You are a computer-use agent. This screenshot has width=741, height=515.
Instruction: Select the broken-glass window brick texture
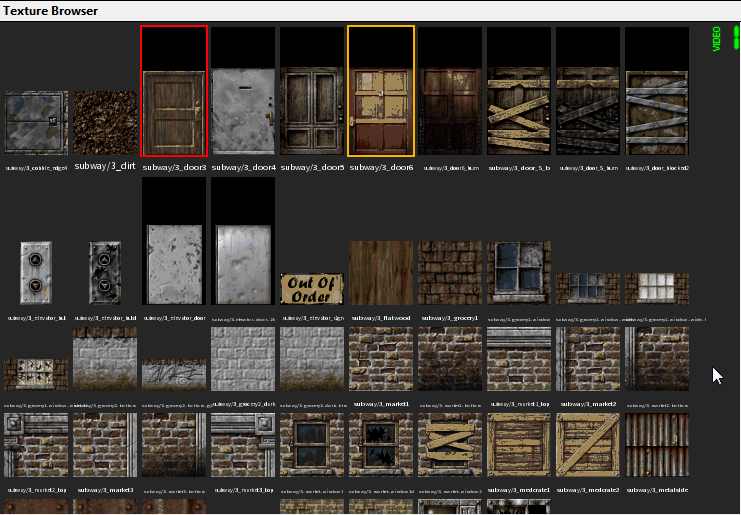point(381,445)
